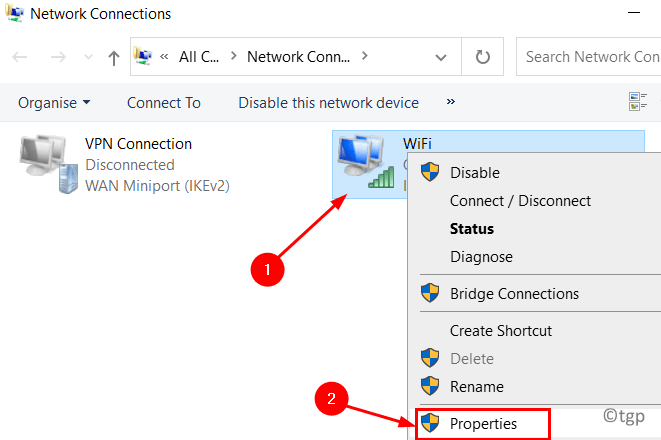661x440 pixels.
Task: Choose Disable from the context menu
Action: 475,173
